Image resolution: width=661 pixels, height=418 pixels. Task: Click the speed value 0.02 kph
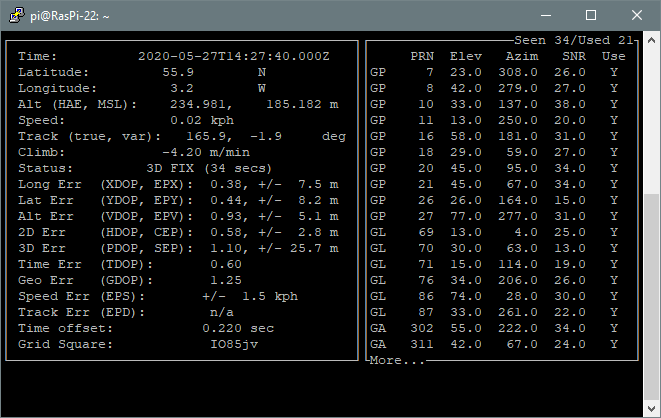202,121
